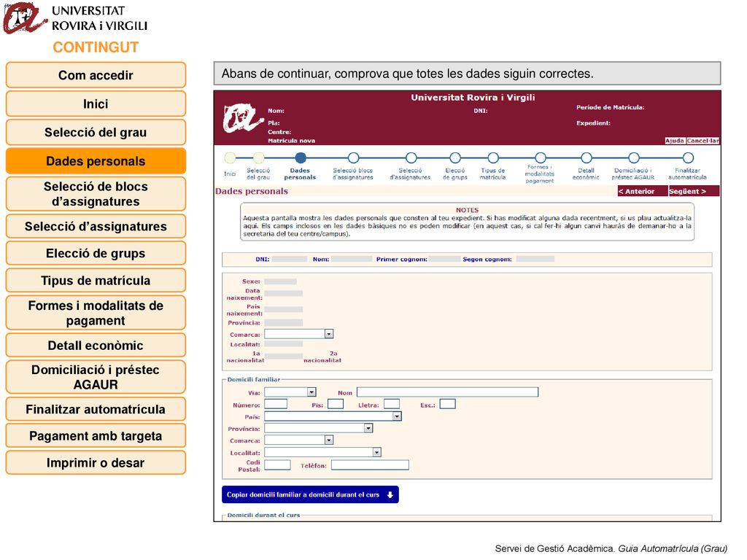The height and width of the screenshot is (560, 747).
Task: Open Selecció de blocs d'assignatures sidebar item
Action: pyautogui.click(x=96, y=194)
